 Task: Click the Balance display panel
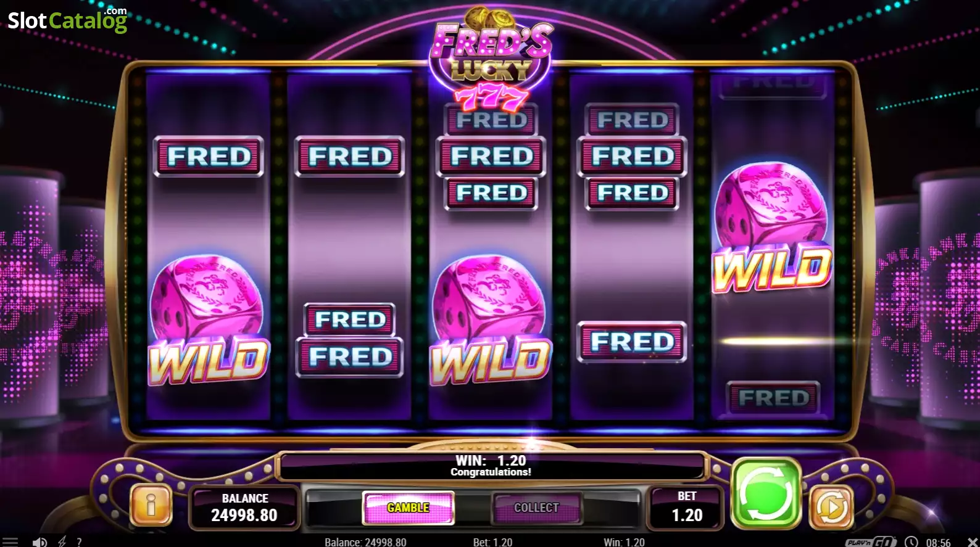click(244, 508)
